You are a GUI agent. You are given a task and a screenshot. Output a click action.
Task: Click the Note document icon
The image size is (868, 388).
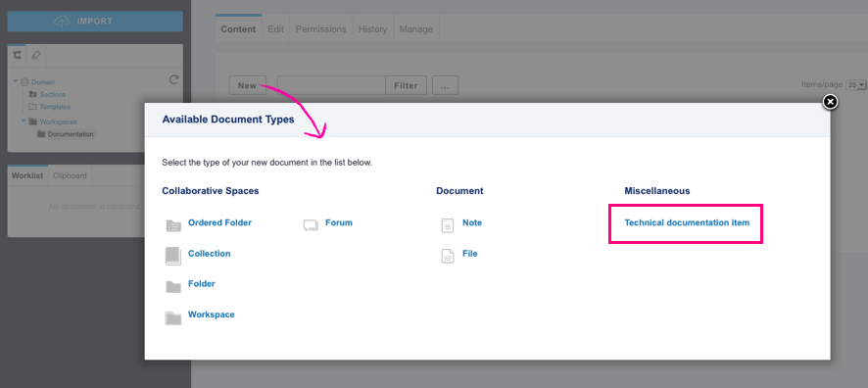(448, 225)
